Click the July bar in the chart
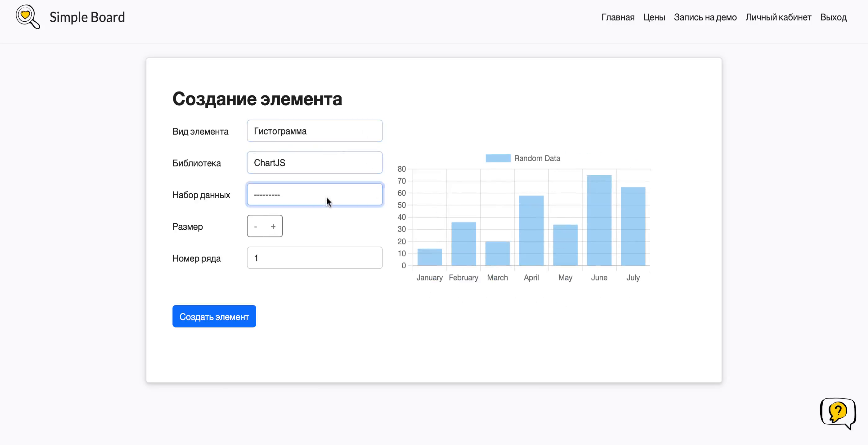Screen dimensions: 868x445 click(633, 226)
